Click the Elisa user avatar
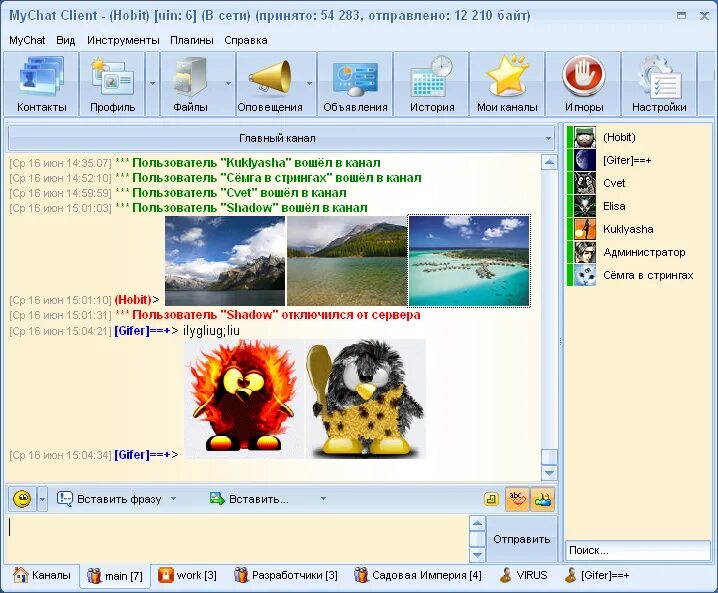718x593 pixels. 585,206
